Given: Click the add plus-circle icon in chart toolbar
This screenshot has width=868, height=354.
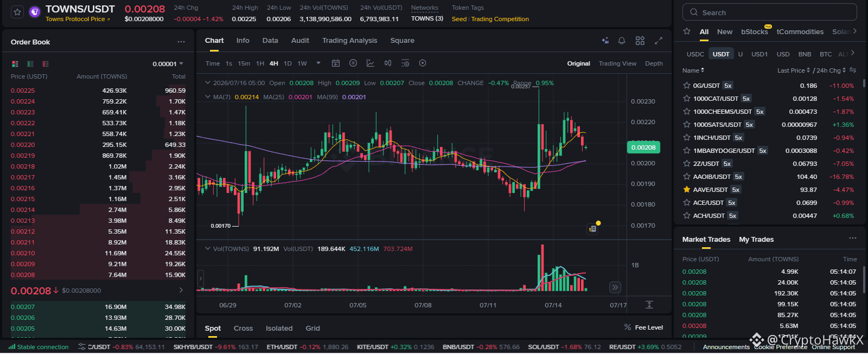Looking at the screenshot, I should click(x=353, y=63).
